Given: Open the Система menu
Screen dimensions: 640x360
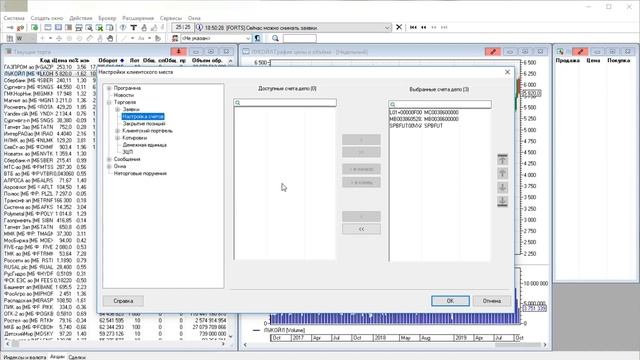Looking at the screenshot, I should point(14,18).
